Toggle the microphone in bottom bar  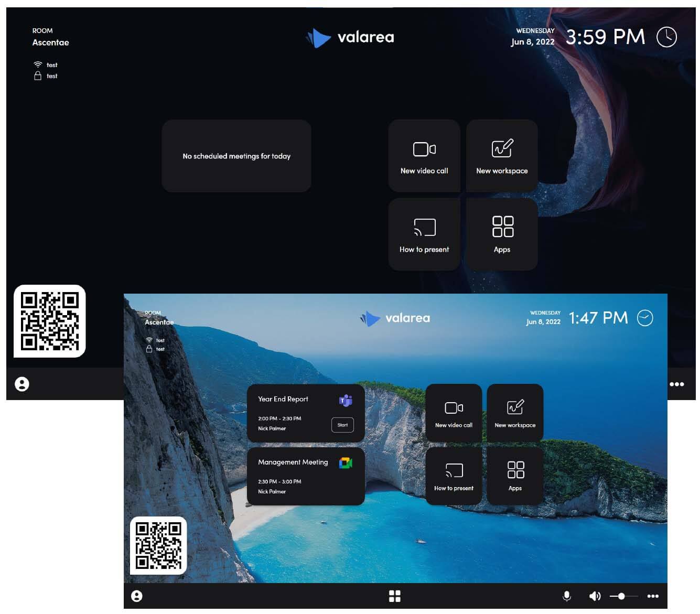(x=567, y=596)
